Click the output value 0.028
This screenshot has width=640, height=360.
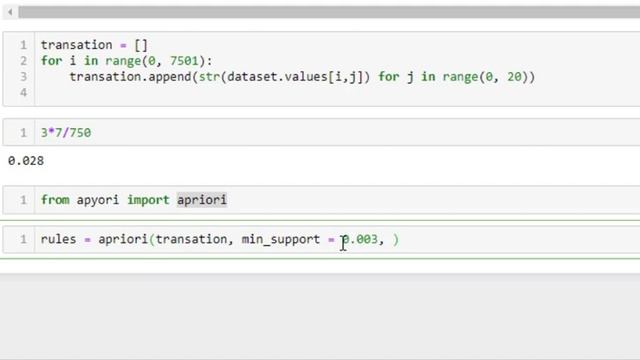[26, 161]
